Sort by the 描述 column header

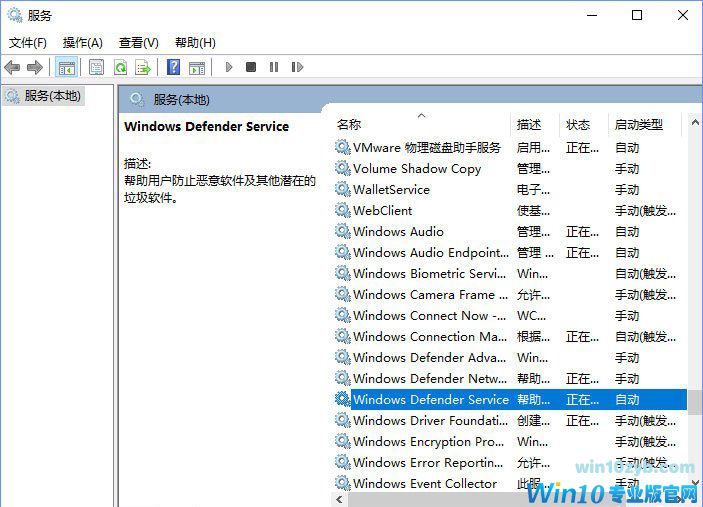[x=529, y=124]
